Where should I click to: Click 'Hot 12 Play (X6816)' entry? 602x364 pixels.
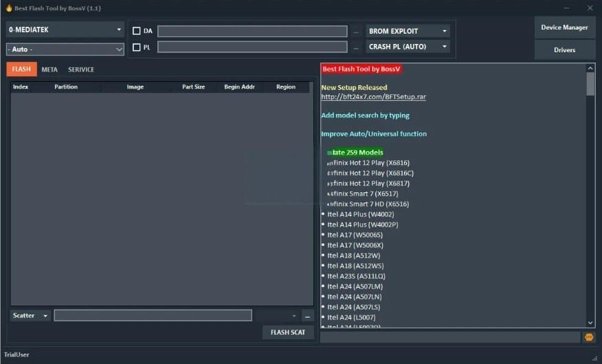tap(368, 163)
